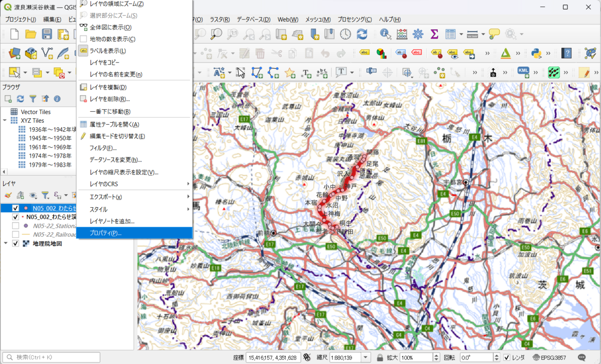Screen dimensions: 601x364
Task: Open the Select Features tool dropdown arrow
Action: pos(26,73)
